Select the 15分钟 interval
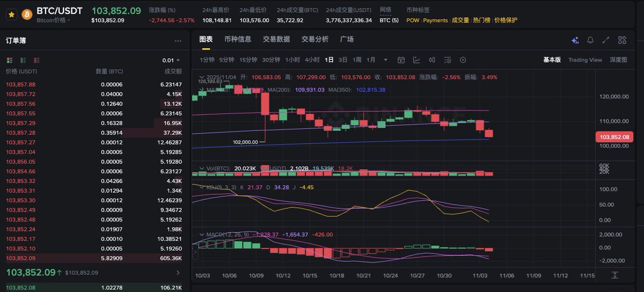Viewport: 644px width, 292px height. 248,60
